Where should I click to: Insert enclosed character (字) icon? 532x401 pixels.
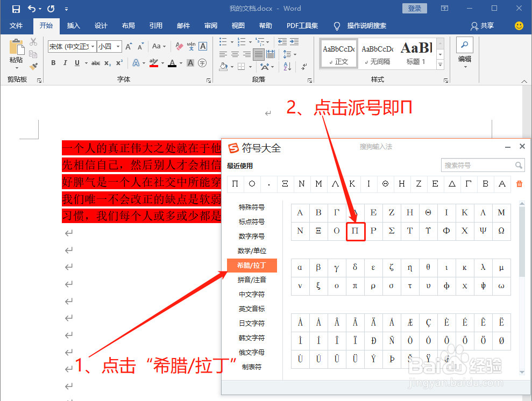click(x=202, y=63)
